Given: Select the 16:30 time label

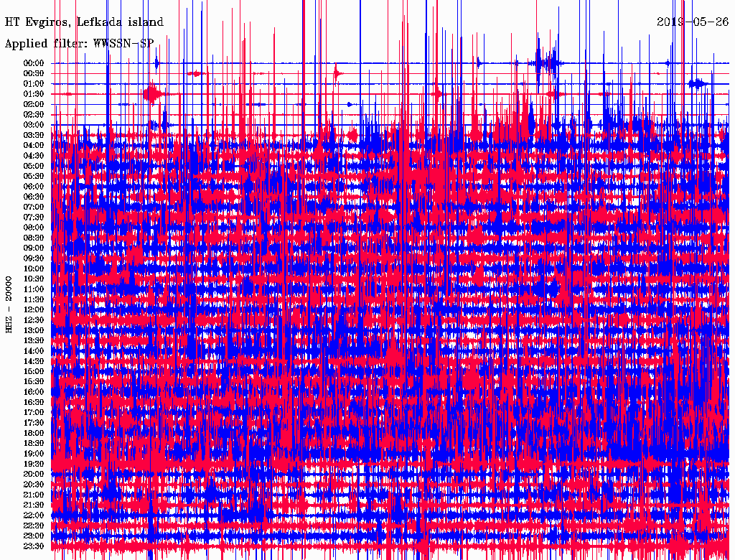Looking at the screenshot, I should pyautogui.click(x=34, y=403).
